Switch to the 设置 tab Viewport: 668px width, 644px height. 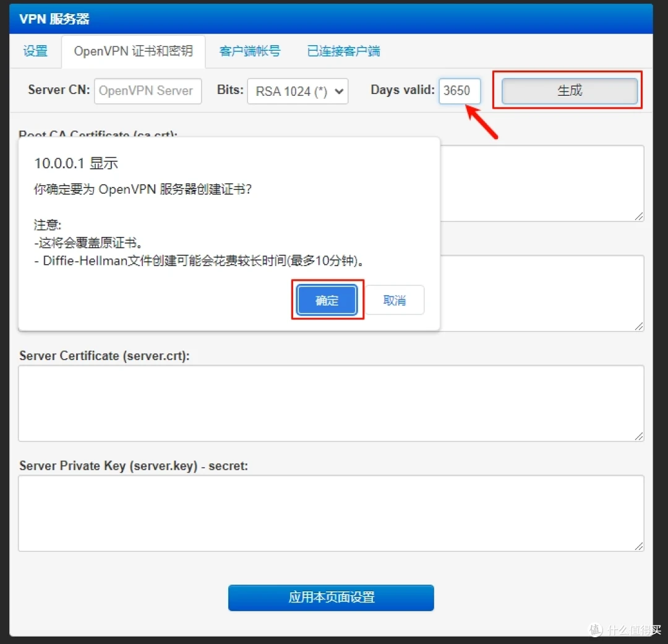(x=35, y=51)
